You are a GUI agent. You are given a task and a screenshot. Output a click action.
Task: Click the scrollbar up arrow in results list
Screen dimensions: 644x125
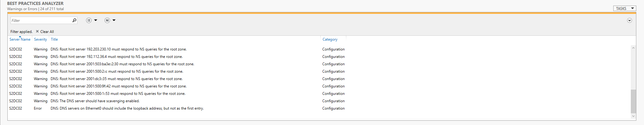tap(633, 48)
